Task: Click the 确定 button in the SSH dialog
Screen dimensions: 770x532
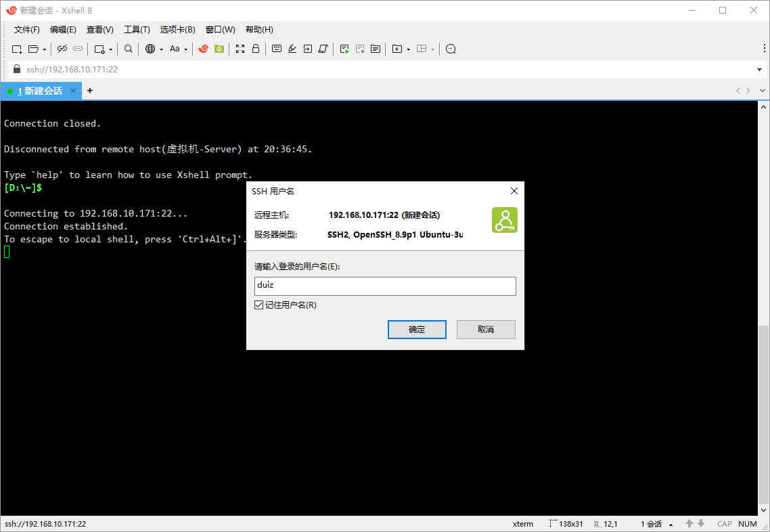Action: click(x=417, y=330)
